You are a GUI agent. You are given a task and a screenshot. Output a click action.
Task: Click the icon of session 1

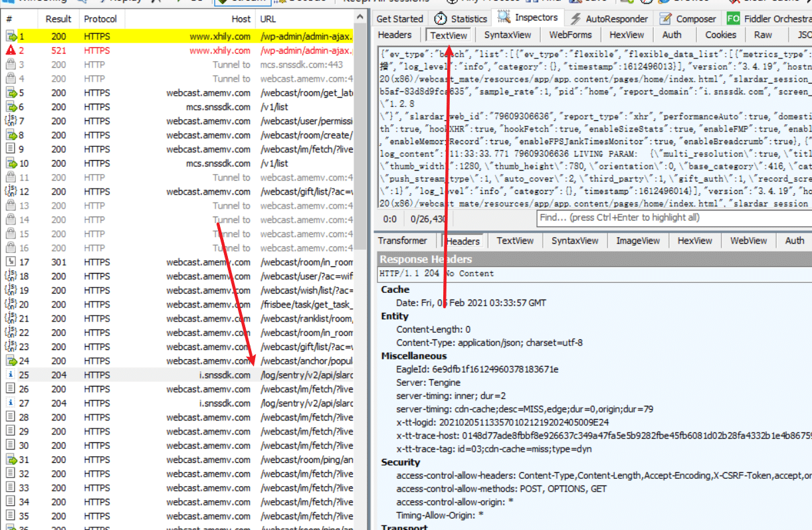(11, 37)
